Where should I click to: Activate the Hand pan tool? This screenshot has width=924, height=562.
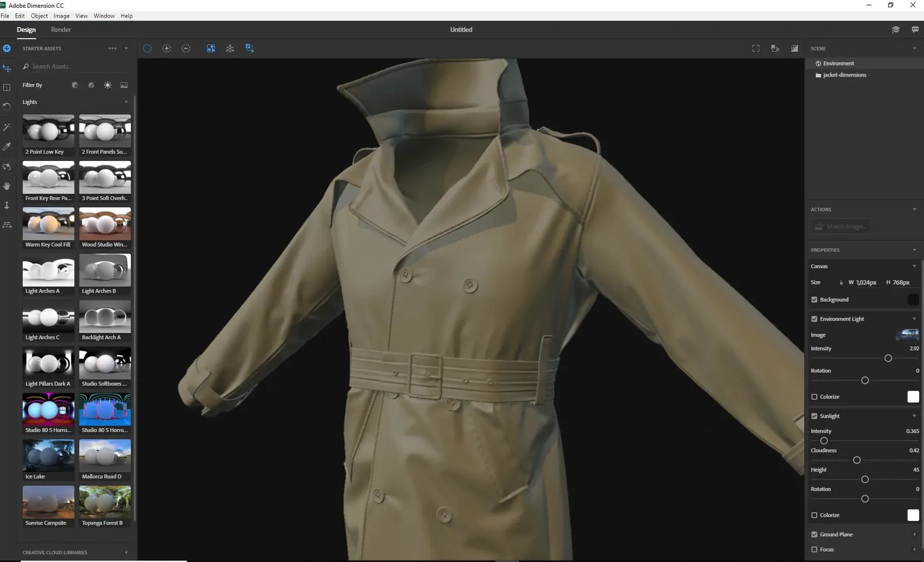coord(7,186)
